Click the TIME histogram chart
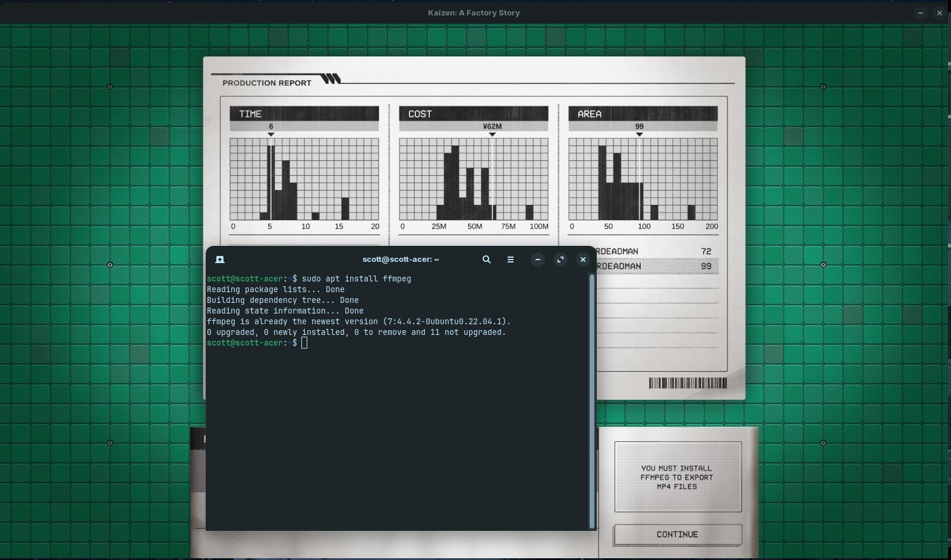The width and height of the screenshot is (951, 560). pyautogui.click(x=304, y=179)
